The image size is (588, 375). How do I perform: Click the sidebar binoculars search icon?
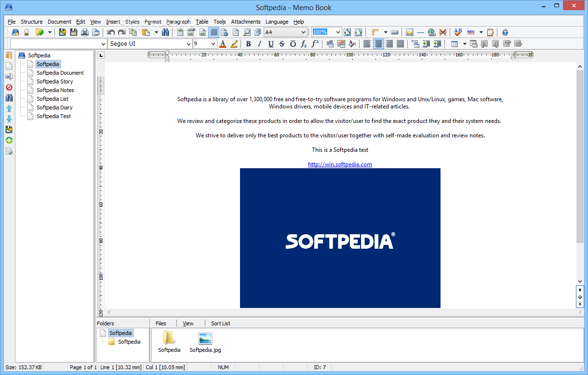coord(9,98)
